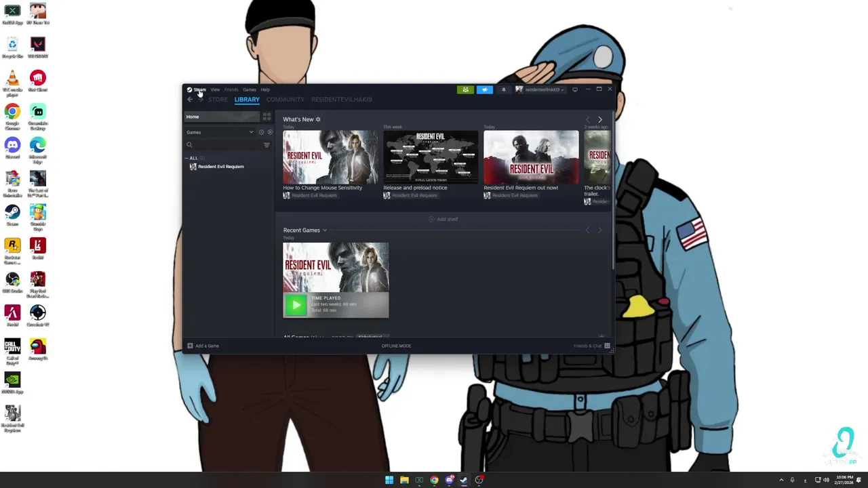Click the library search field
This screenshot has height=488, width=868.
[x=223, y=145]
